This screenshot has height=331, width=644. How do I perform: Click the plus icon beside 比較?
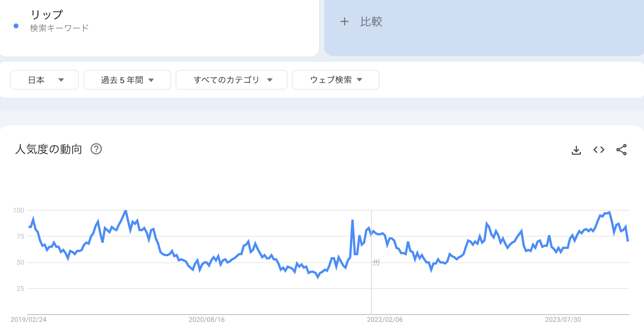(344, 22)
